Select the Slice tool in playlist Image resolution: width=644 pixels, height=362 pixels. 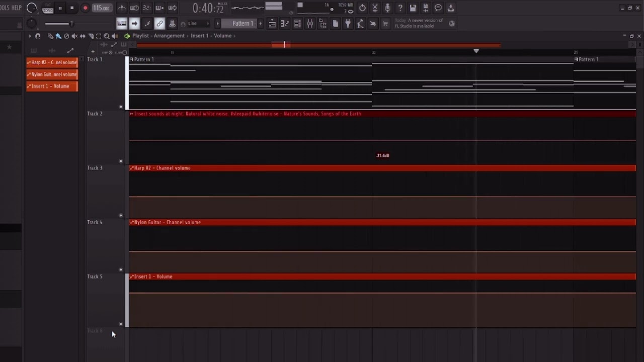coord(91,36)
